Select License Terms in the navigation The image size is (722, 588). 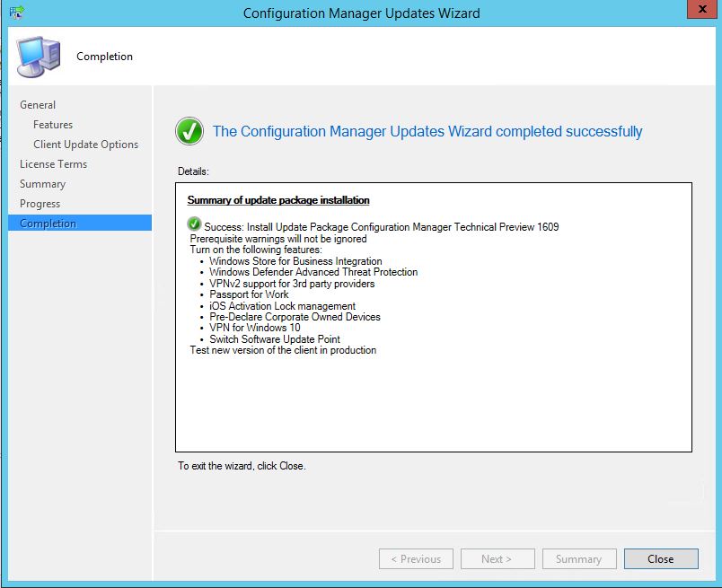pos(53,164)
